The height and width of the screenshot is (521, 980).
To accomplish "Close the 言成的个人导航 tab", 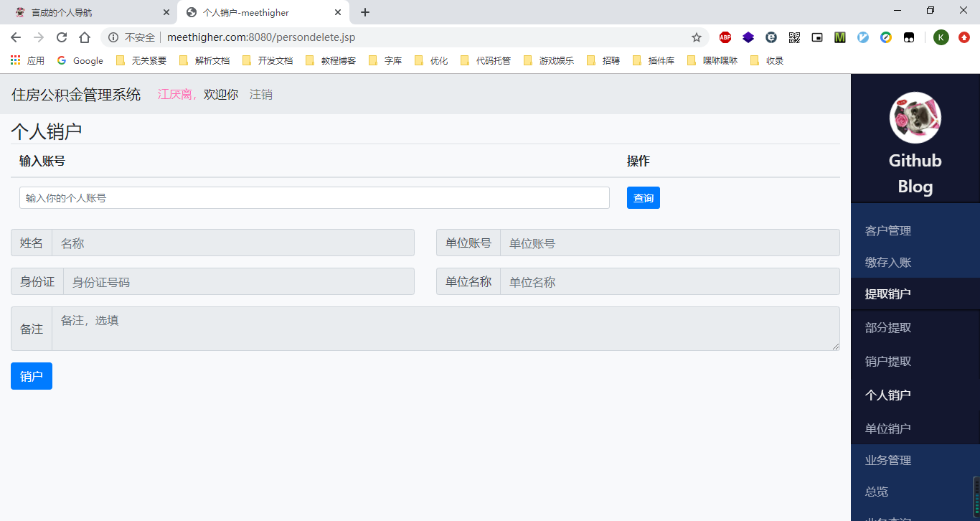I will point(166,12).
